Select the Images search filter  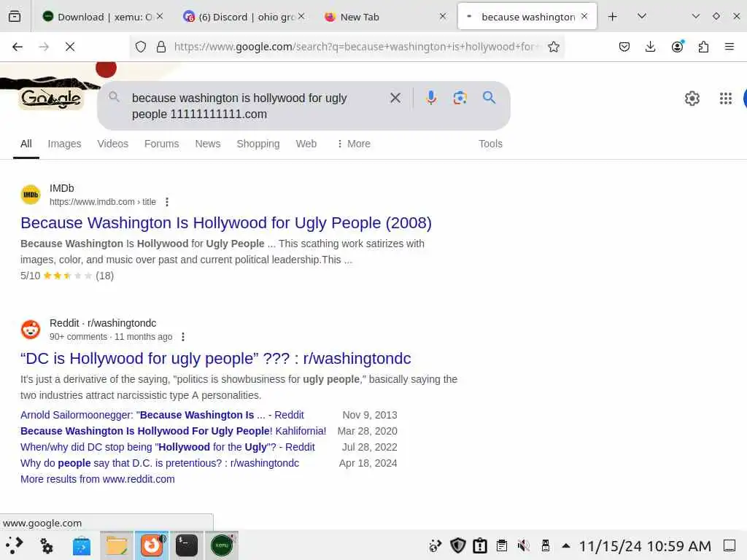64,144
